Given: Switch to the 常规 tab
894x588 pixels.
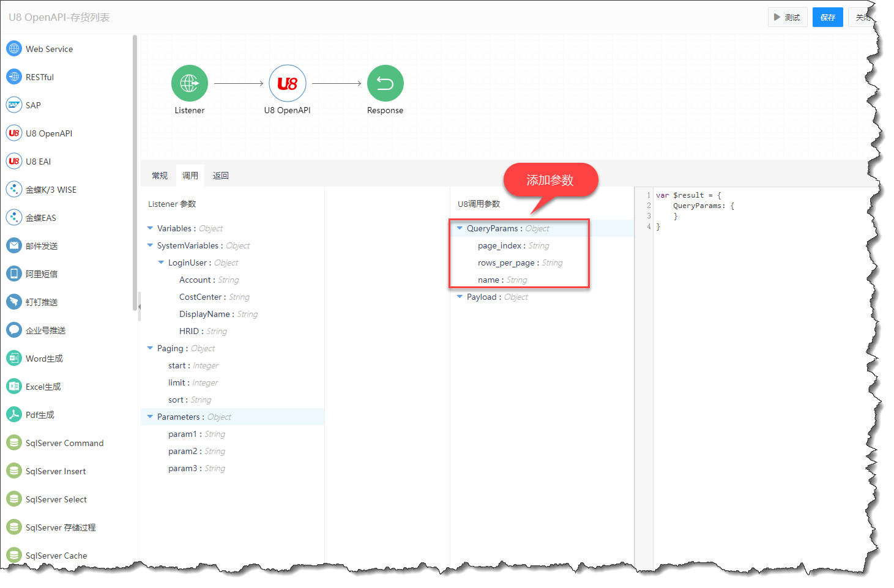Looking at the screenshot, I should (160, 176).
